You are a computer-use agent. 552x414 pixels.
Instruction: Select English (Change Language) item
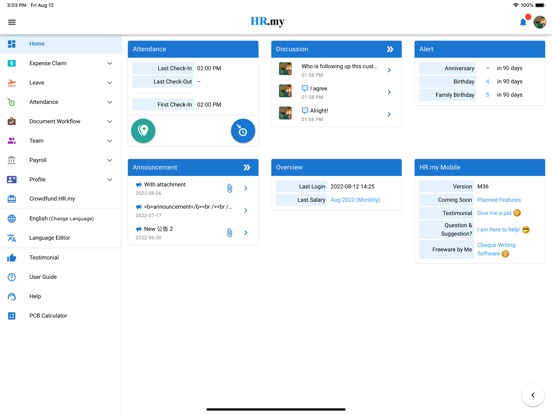[61, 219]
